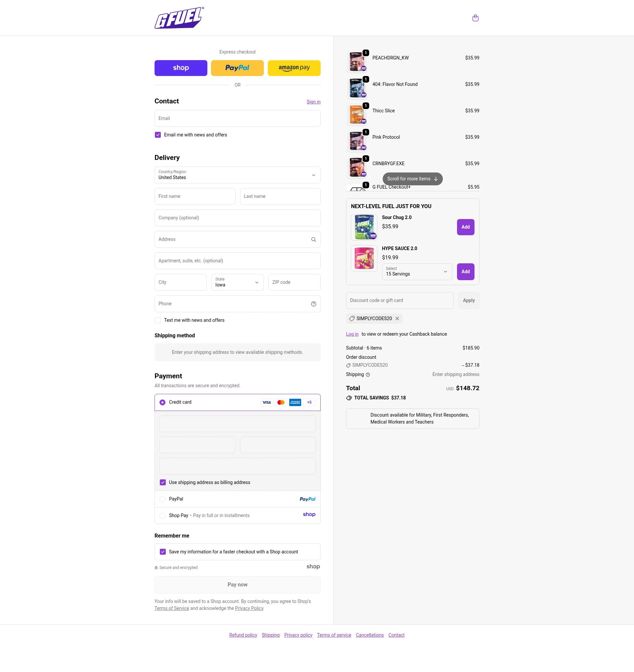Pay with Amazon Pay express button

click(294, 68)
